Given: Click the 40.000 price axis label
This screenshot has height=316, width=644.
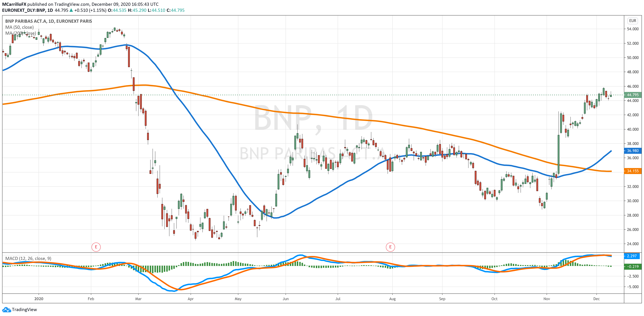Looking at the screenshot, I should tap(633, 129).
